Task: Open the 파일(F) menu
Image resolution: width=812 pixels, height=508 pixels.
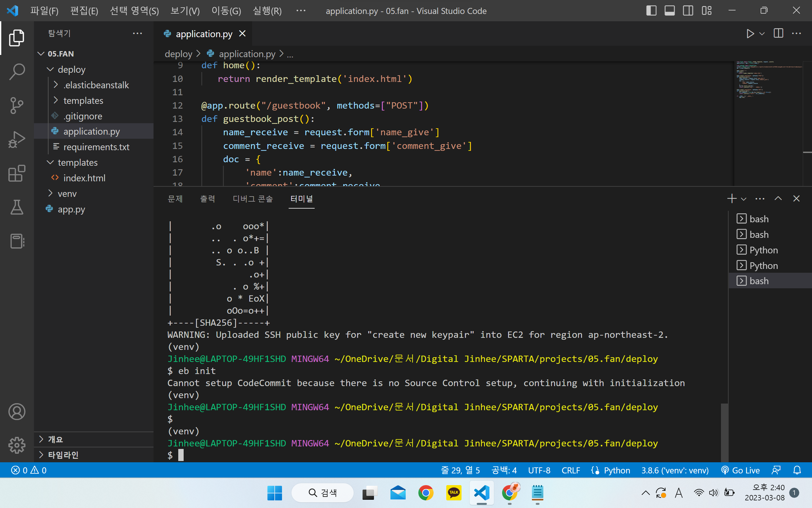Action: coord(44,11)
